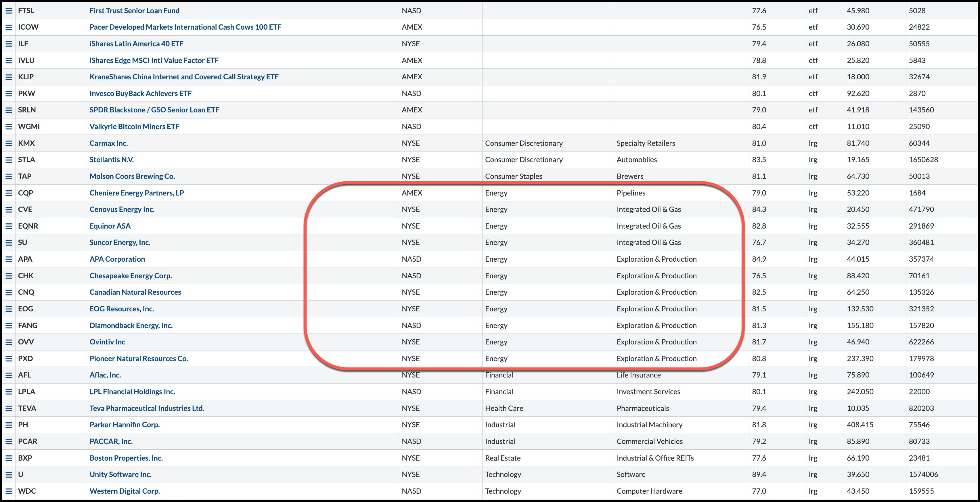980x502 pixels.
Task: Open the row menu icon for STLA
Action: point(8,160)
